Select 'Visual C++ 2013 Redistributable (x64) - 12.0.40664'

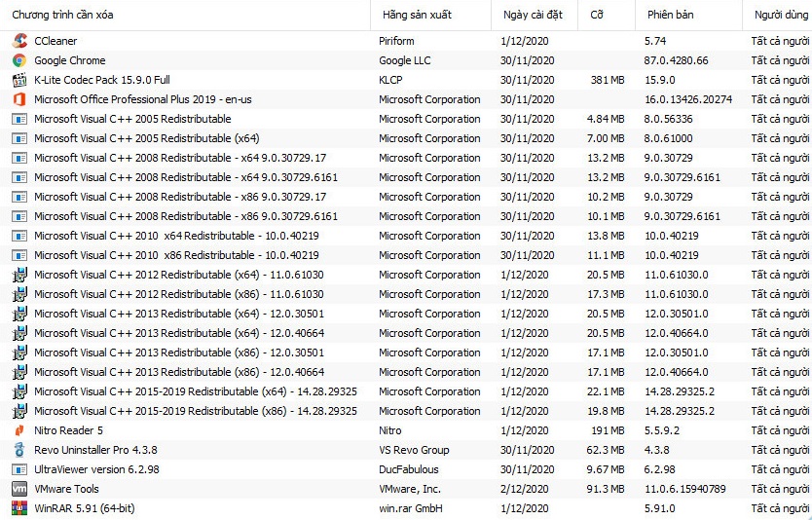point(179,333)
